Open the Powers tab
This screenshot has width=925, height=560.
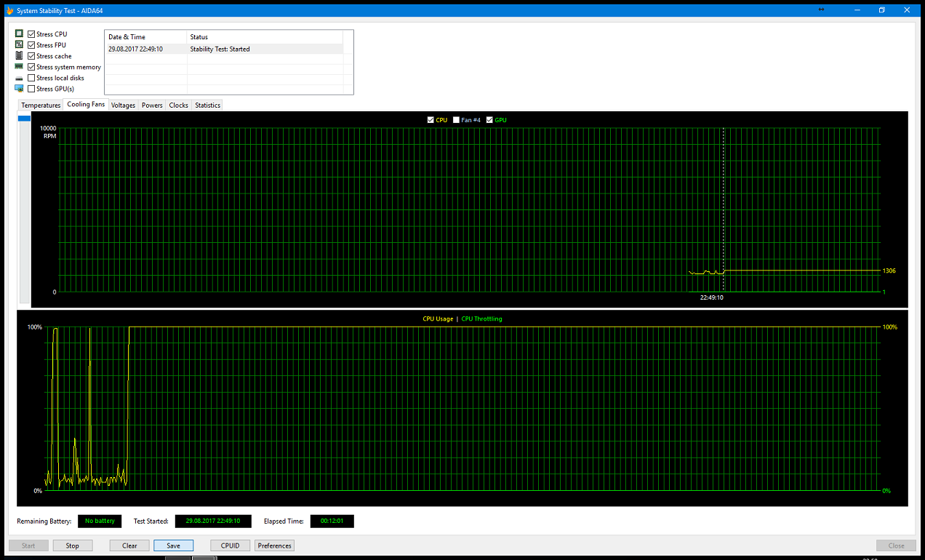152,105
